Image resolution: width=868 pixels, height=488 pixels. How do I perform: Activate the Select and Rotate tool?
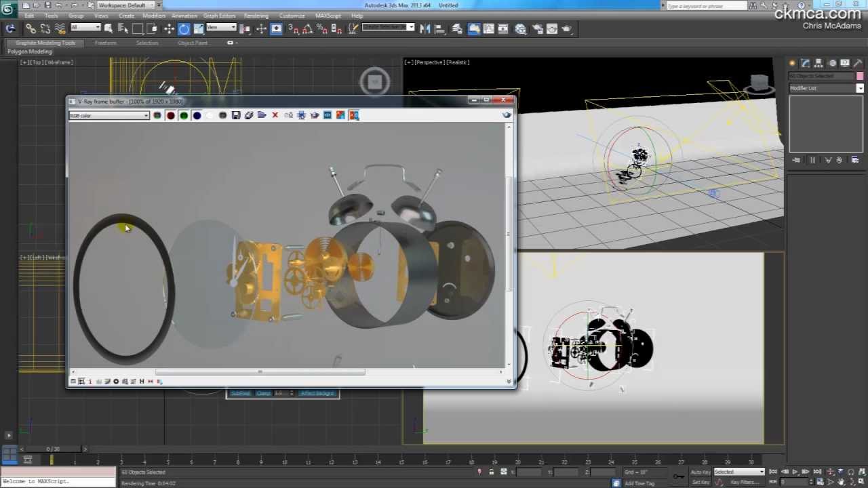click(x=184, y=28)
